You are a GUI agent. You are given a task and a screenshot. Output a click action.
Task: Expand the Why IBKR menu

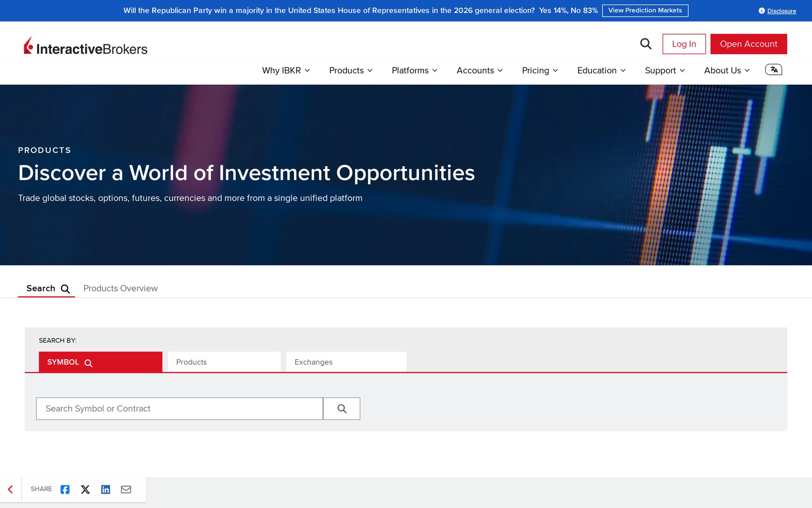click(x=286, y=70)
